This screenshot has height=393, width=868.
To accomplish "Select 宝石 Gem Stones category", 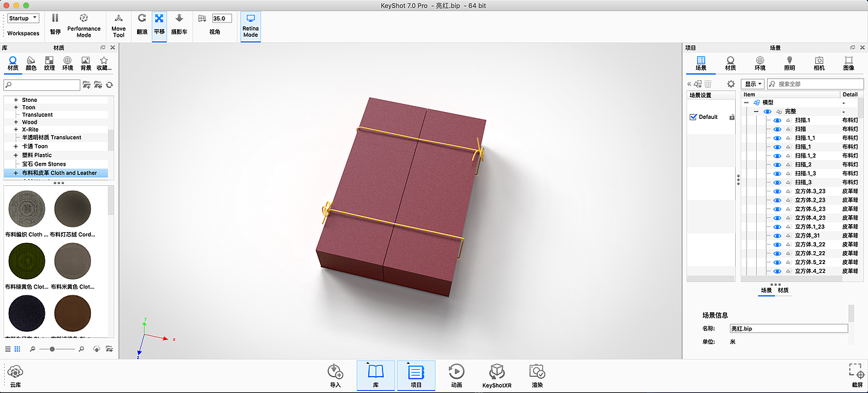I will 43,164.
